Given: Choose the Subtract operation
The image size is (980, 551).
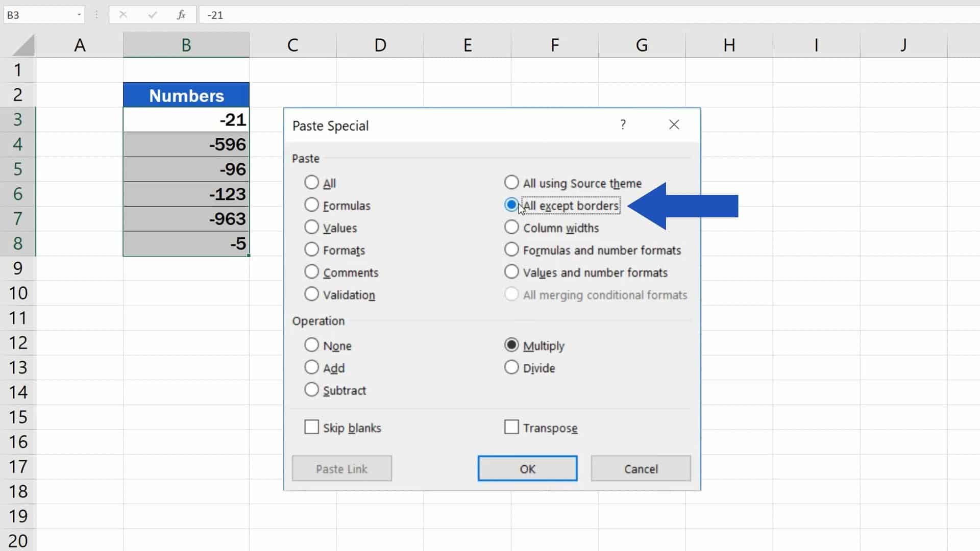Looking at the screenshot, I should point(311,390).
